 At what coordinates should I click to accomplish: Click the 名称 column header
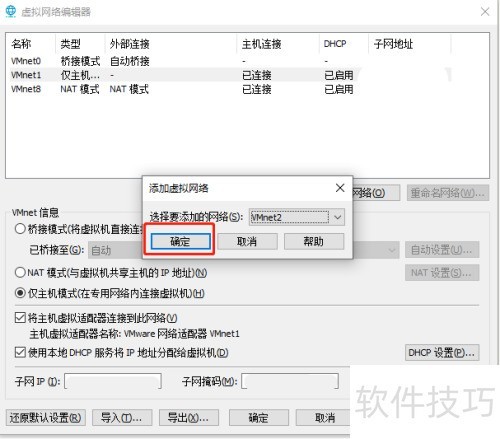pyautogui.click(x=31, y=44)
